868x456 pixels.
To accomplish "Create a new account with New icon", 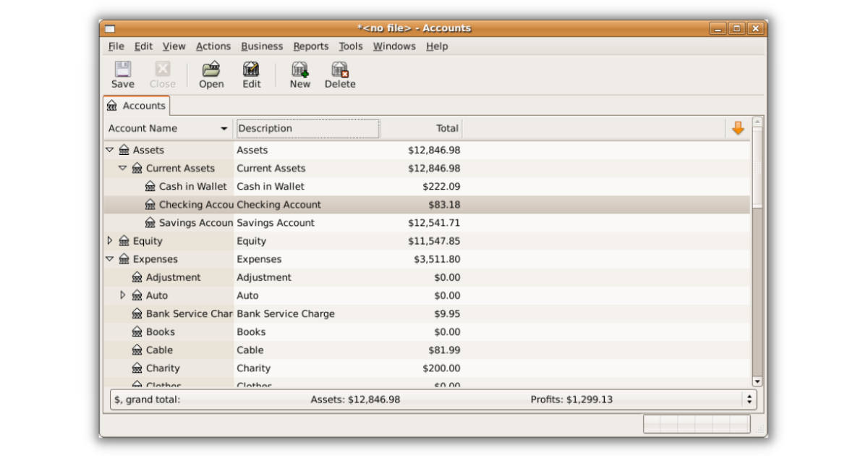I will [299, 70].
